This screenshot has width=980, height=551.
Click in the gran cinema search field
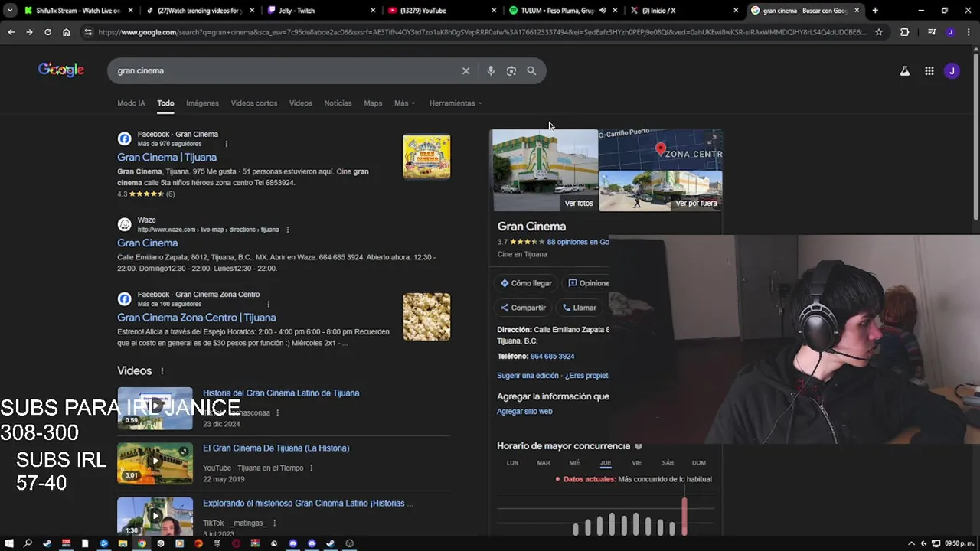click(283, 70)
